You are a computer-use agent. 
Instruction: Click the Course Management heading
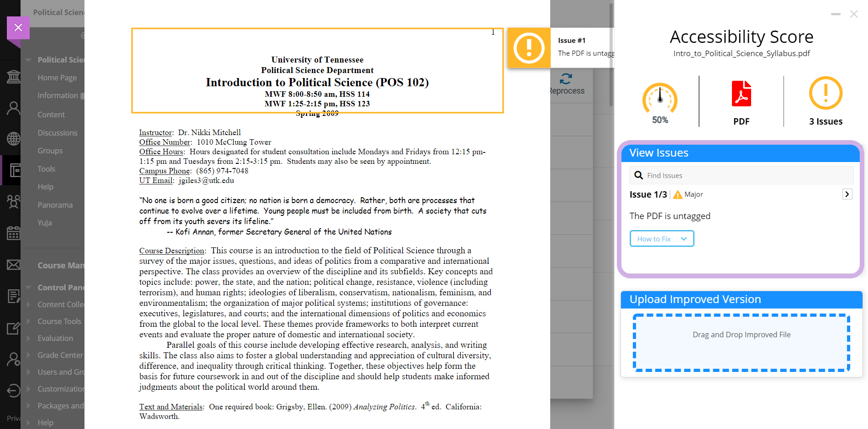pos(61,265)
